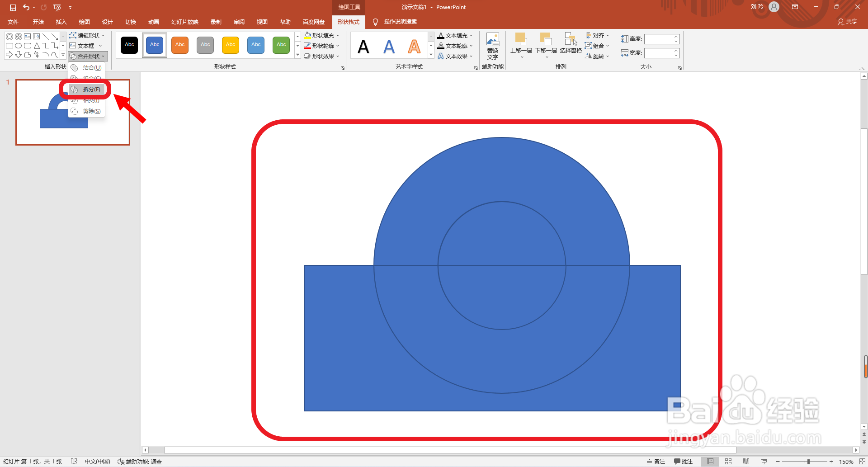Undo the last action
Screen dimensions: 868x467
coord(26,7)
